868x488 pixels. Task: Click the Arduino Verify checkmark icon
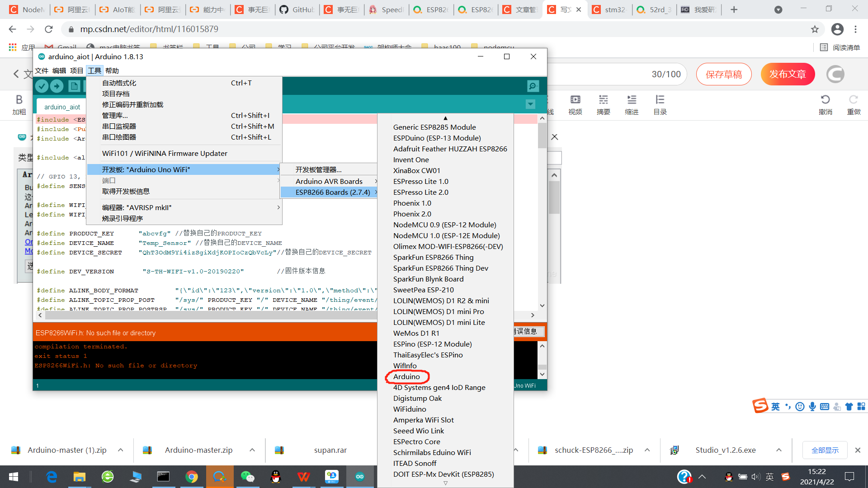tap(42, 86)
